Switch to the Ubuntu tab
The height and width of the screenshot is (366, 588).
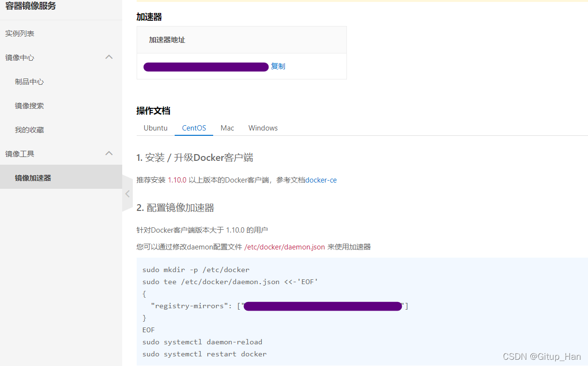tap(155, 128)
